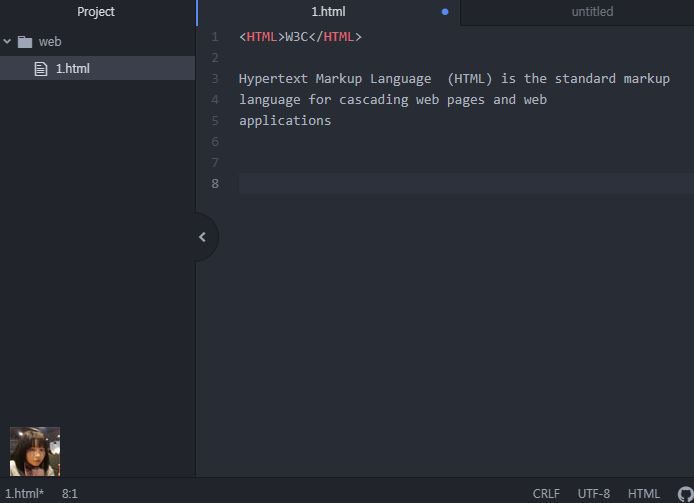The height and width of the screenshot is (503, 694).
Task: Click the Project panel header
Action: [96, 12]
